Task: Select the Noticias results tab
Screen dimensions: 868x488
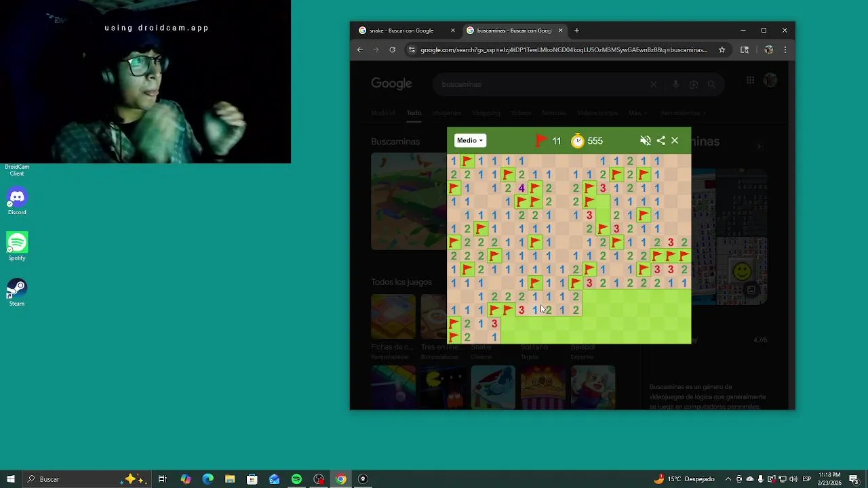Action: point(553,113)
